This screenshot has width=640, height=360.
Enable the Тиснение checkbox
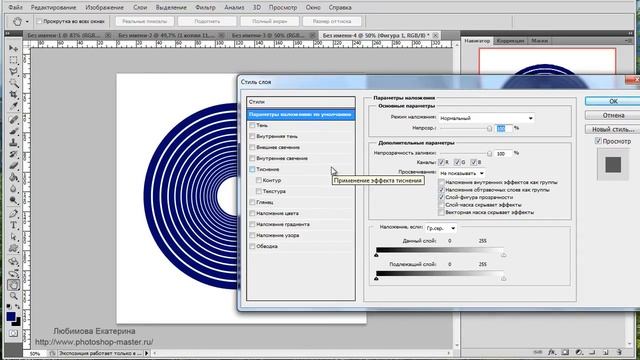(252, 169)
